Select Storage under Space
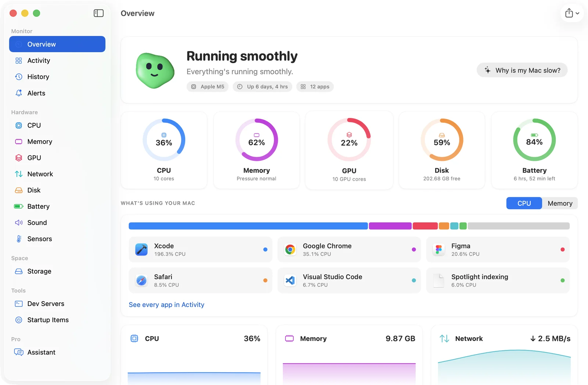 tap(57, 271)
